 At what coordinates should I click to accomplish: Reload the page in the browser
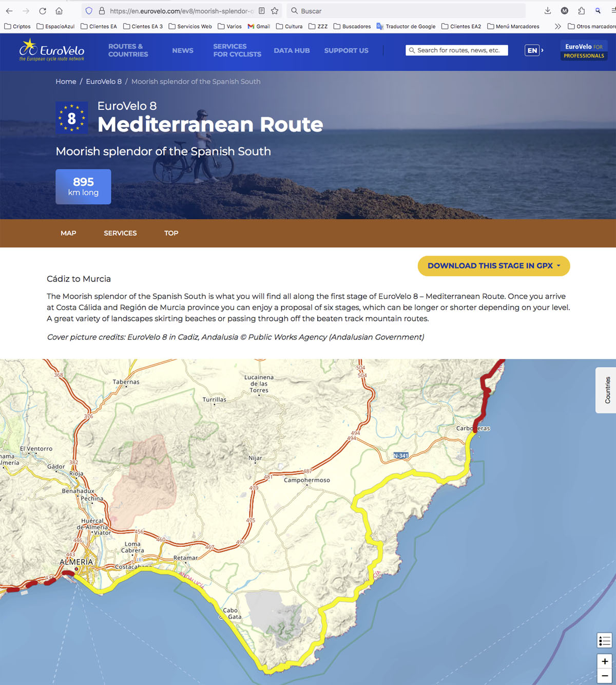(x=43, y=11)
